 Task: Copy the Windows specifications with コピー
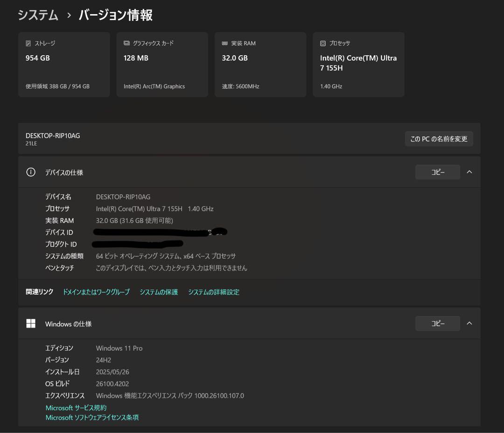pos(437,323)
